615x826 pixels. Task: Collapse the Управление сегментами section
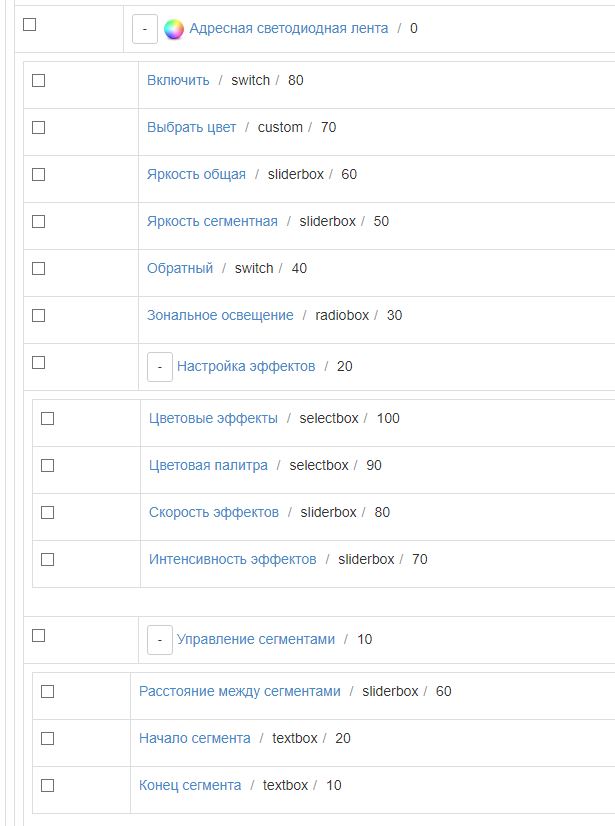(160, 640)
